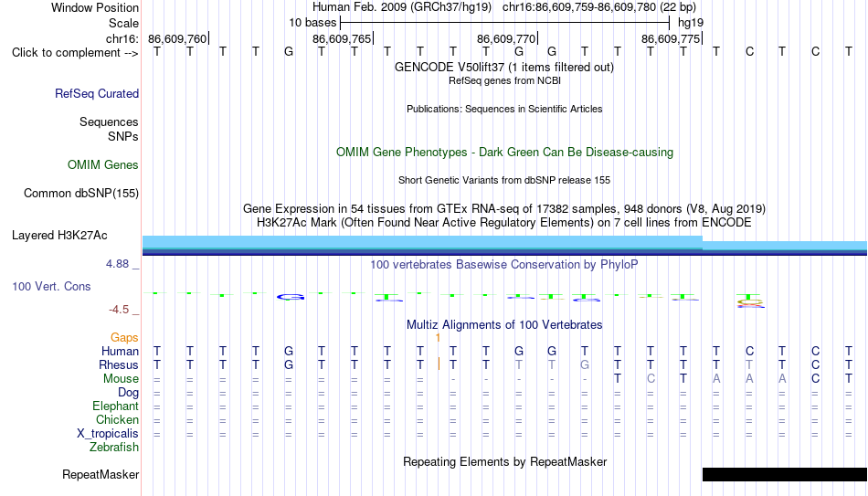Click the Human Feb. 2009 (GRCh37/hg19) header
868x496 pixels.
[x=402, y=7]
